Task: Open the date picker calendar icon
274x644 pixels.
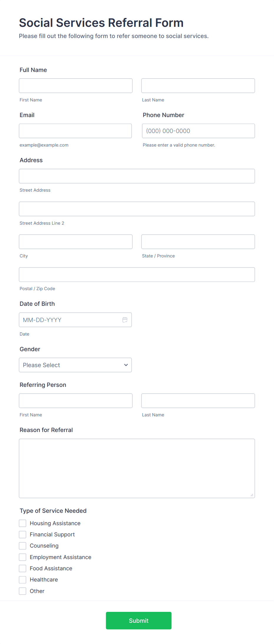Action: tap(125, 320)
